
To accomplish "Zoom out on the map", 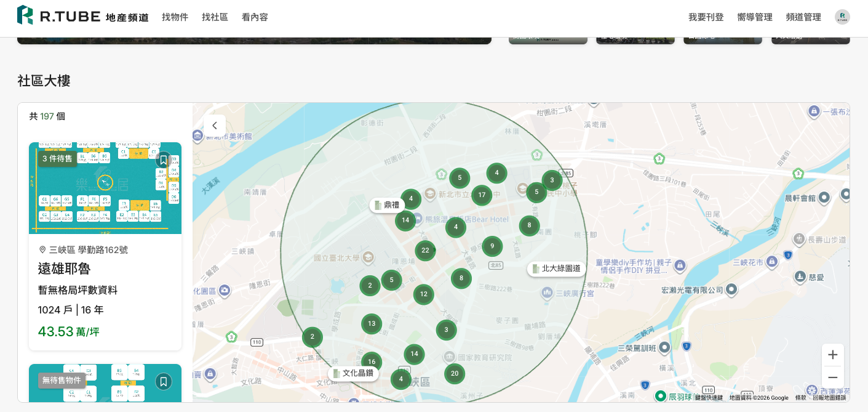I will pyautogui.click(x=832, y=377).
